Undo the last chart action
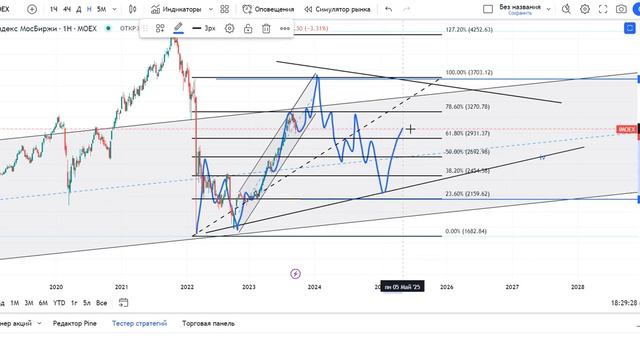 (389, 9)
